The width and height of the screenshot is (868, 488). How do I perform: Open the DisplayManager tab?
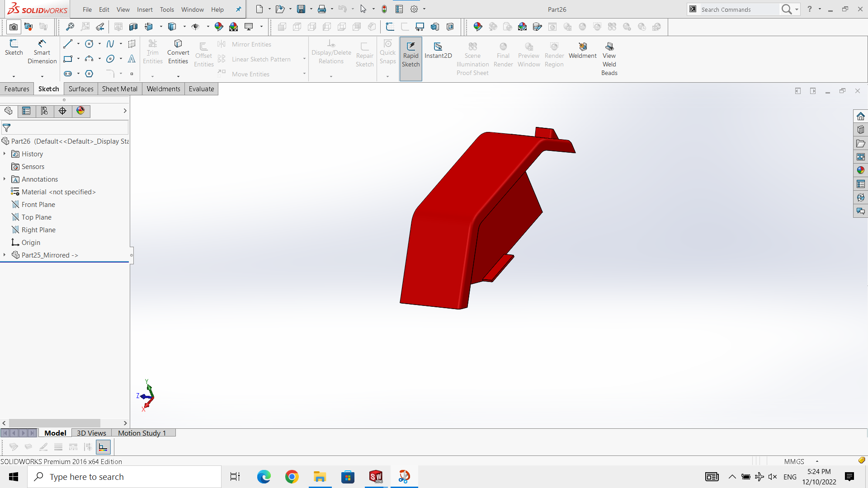pos(80,111)
